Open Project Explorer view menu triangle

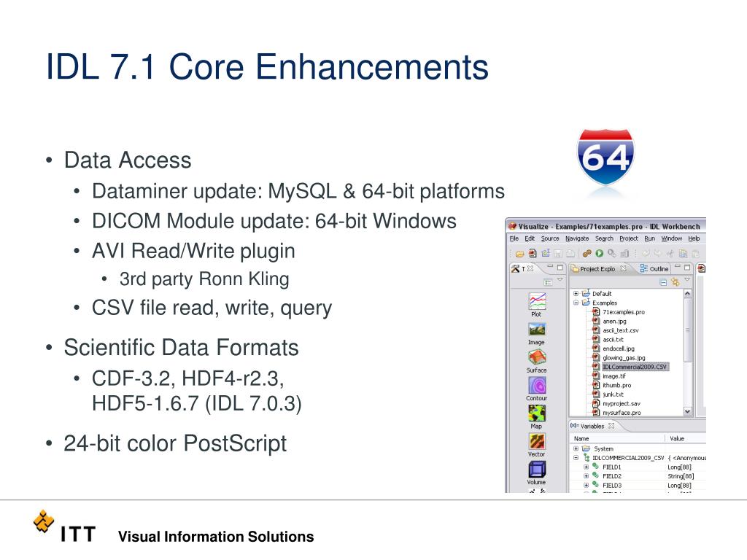click(x=687, y=281)
